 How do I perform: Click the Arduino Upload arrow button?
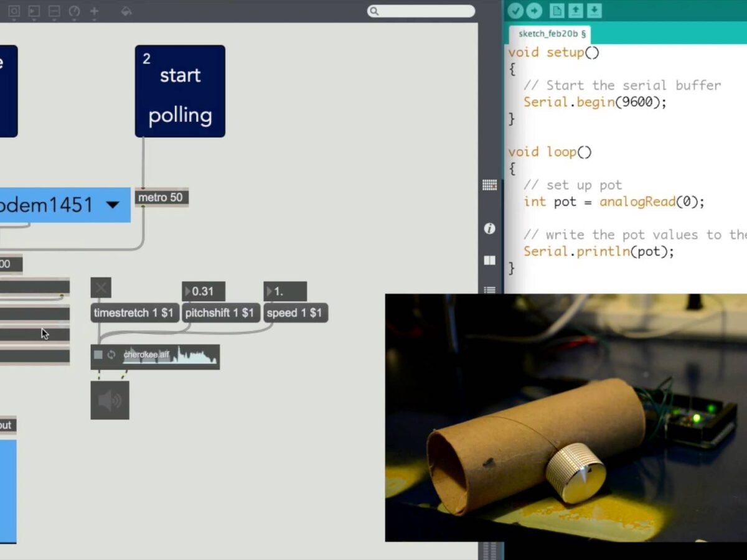tap(534, 11)
